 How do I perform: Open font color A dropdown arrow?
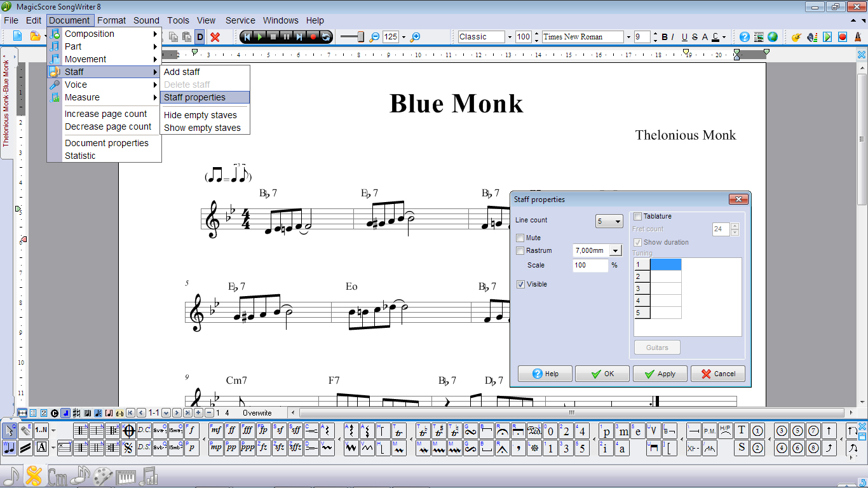[724, 37]
